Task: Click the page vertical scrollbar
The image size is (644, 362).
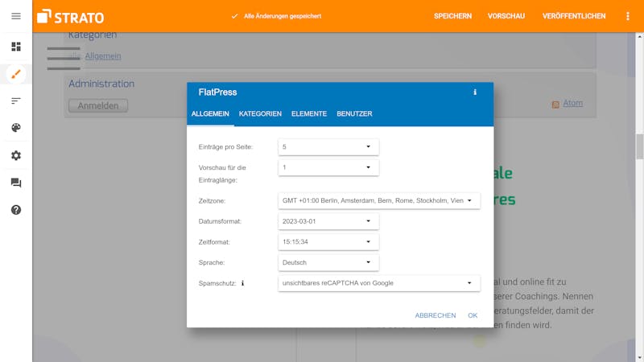Action: pos(640,146)
